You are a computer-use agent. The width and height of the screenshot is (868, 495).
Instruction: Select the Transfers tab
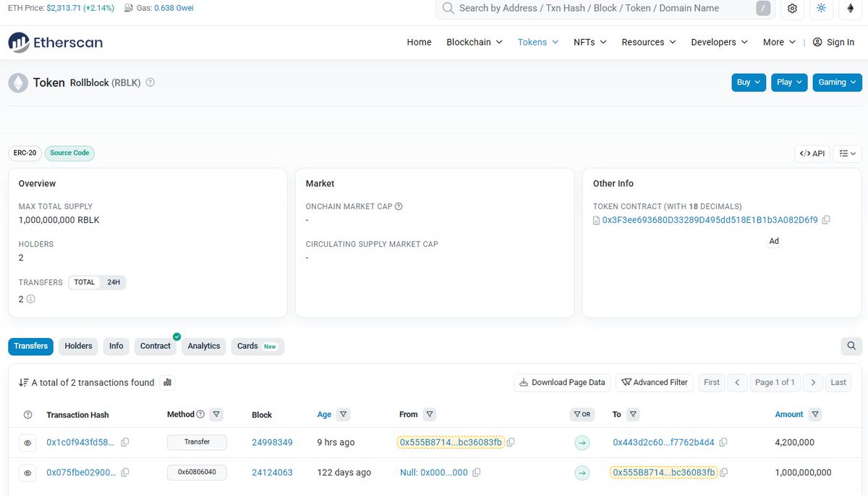[x=31, y=346]
